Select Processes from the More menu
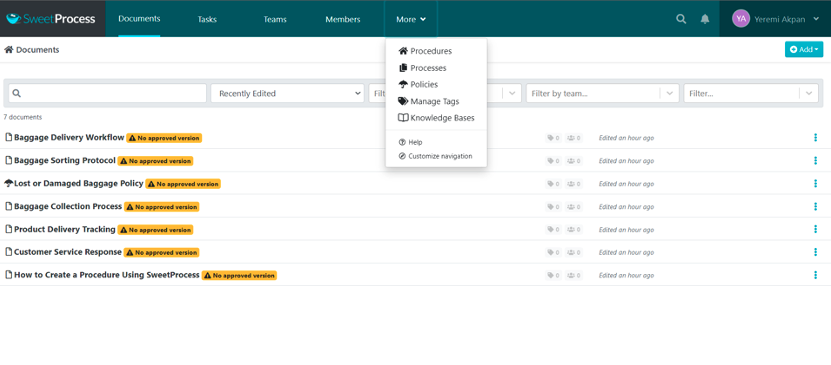 click(x=422, y=68)
